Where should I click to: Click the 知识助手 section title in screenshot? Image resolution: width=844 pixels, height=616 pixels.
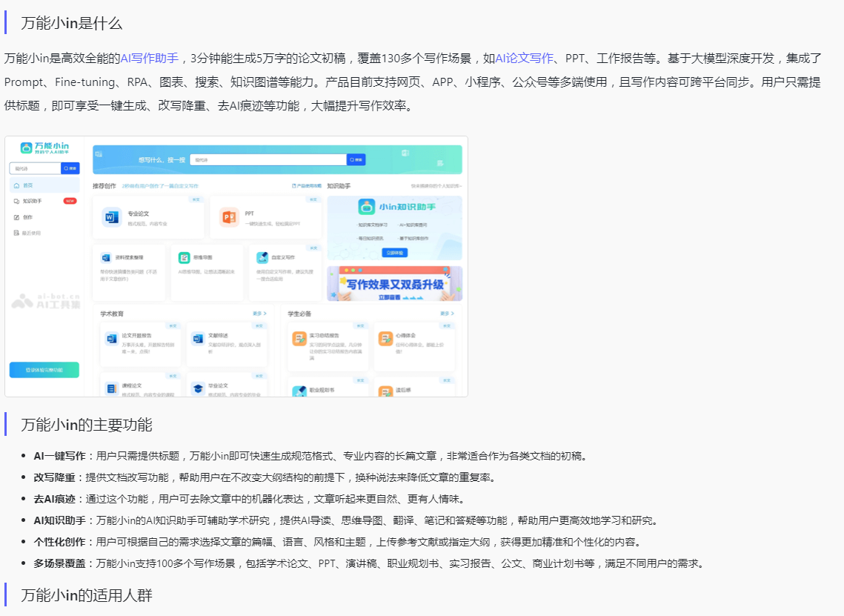click(339, 186)
